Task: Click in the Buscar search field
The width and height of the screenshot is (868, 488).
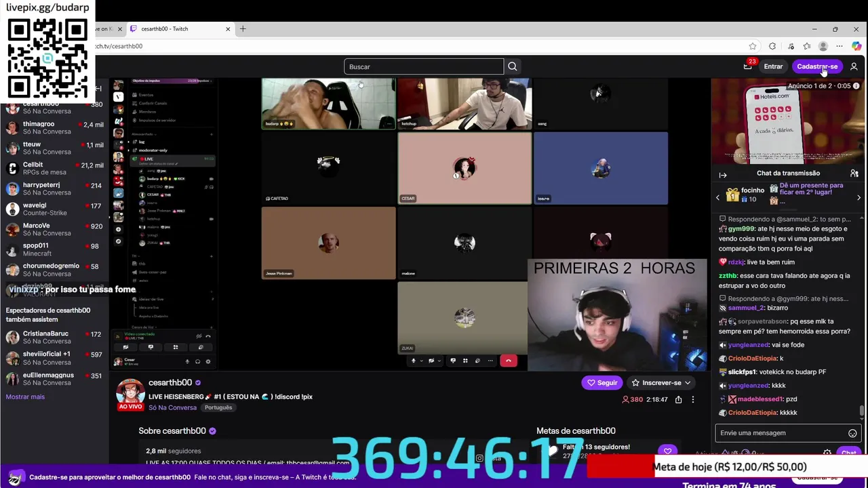Action: pos(424,66)
